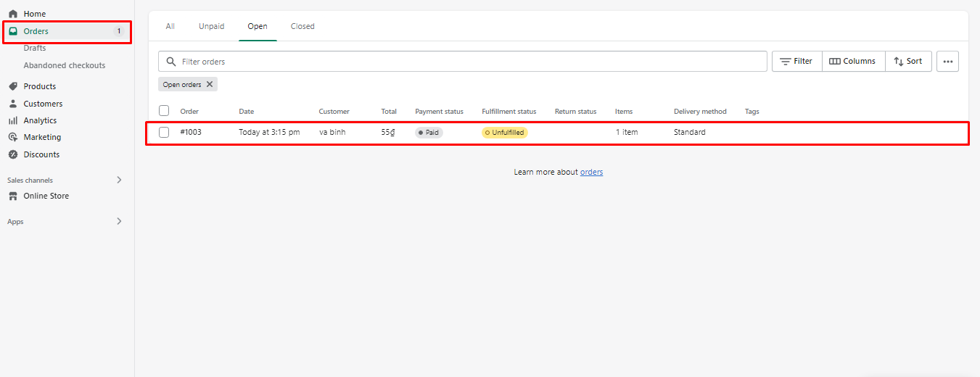The width and height of the screenshot is (980, 377).
Task: Remove the Open orders filter chip
Action: 210,84
